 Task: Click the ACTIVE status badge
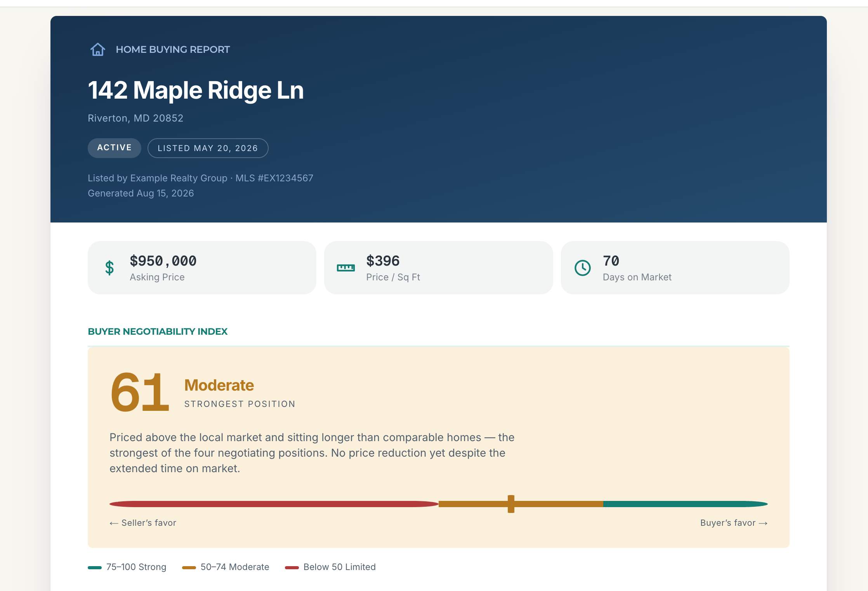coord(115,148)
